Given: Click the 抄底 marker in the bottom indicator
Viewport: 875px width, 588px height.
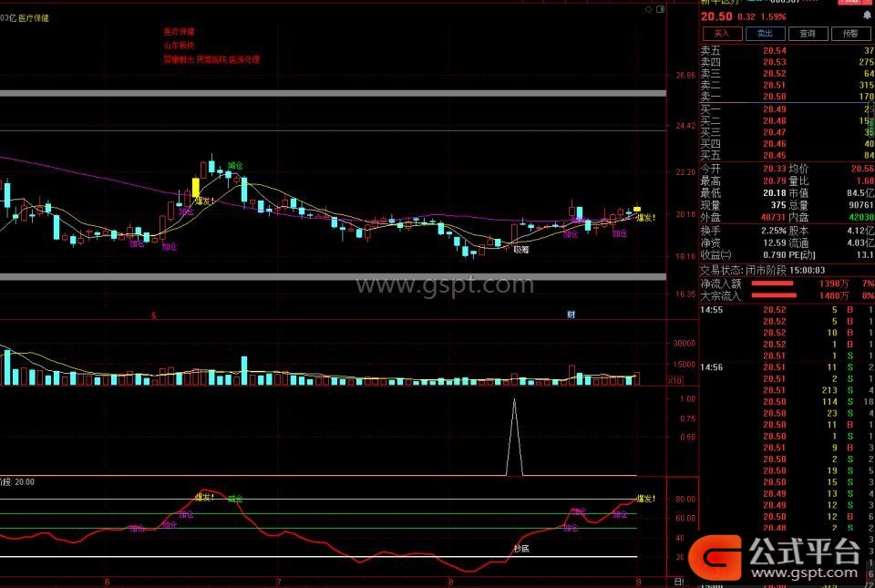Looking at the screenshot, I should click(x=521, y=549).
